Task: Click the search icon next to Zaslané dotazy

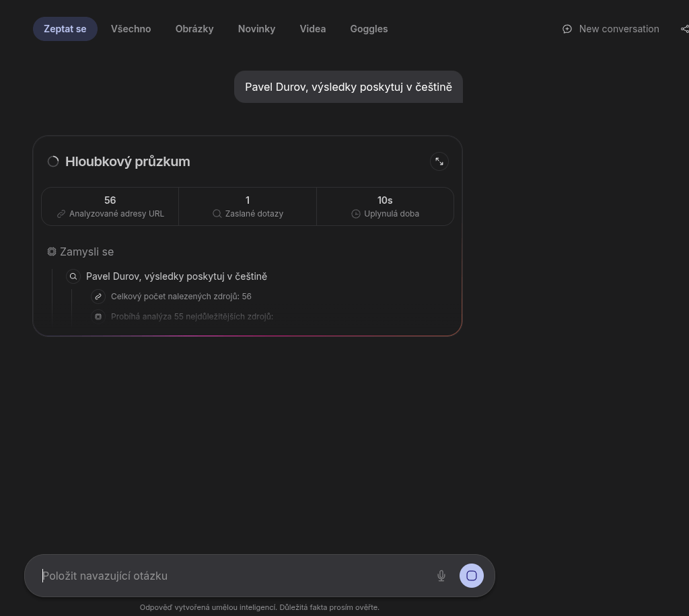Action: (x=217, y=214)
